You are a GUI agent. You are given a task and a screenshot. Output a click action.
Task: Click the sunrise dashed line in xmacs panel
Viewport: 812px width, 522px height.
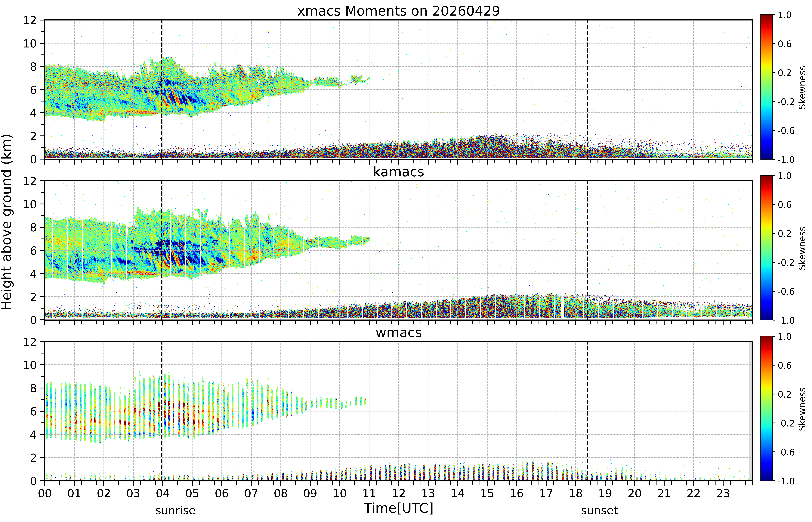[162, 90]
